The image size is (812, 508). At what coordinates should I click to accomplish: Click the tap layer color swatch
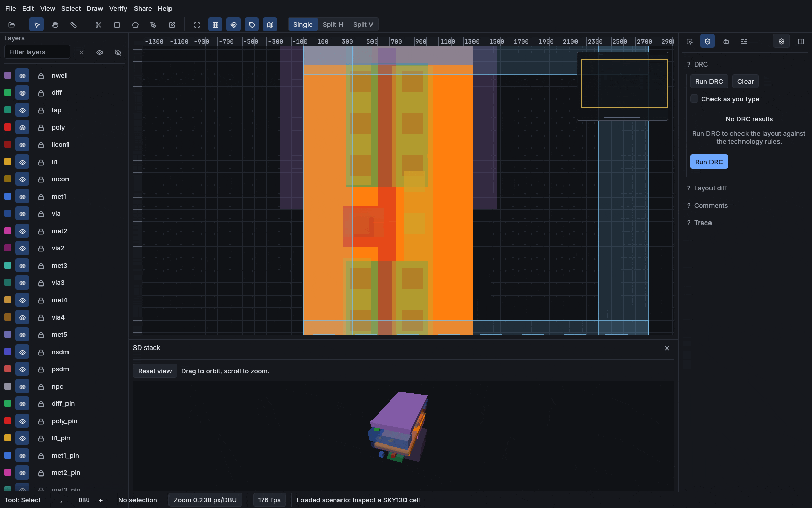[x=8, y=110]
